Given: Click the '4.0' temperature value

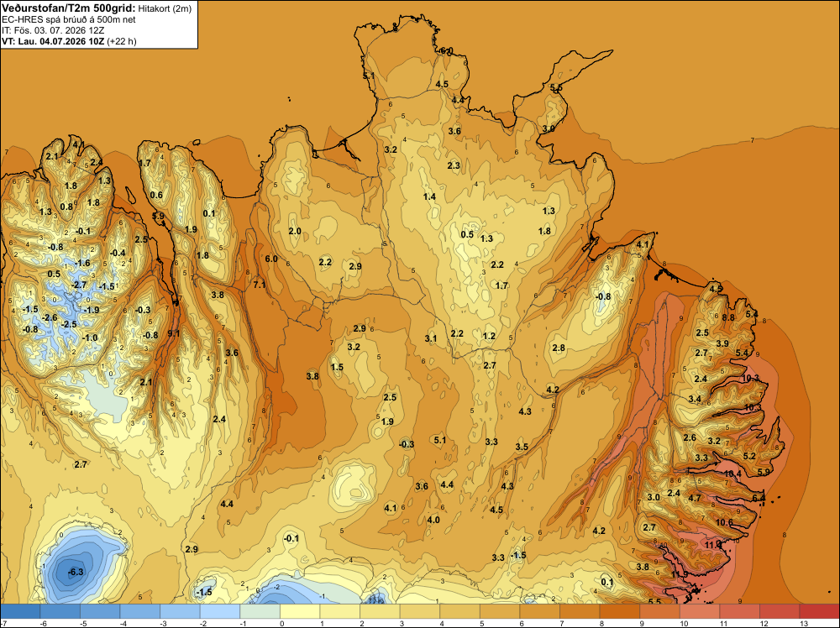Looking at the screenshot, I should click(433, 520).
